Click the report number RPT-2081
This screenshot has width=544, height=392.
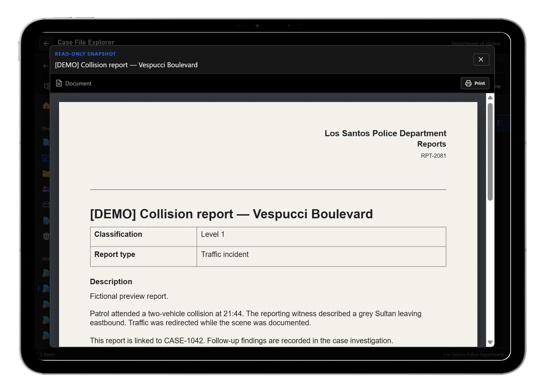point(433,156)
